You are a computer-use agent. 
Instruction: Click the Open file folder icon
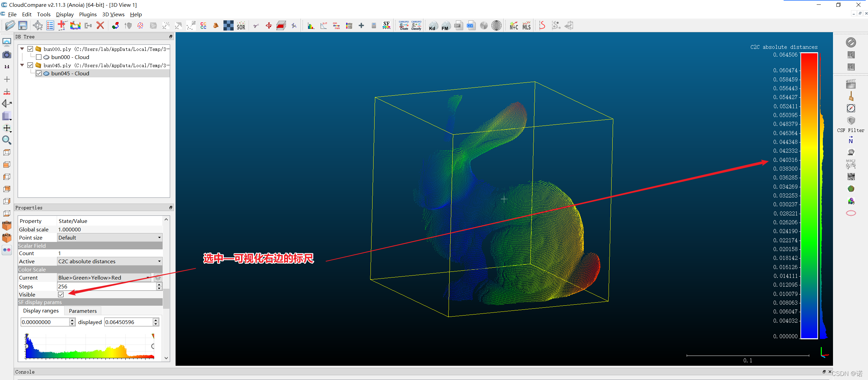10,25
